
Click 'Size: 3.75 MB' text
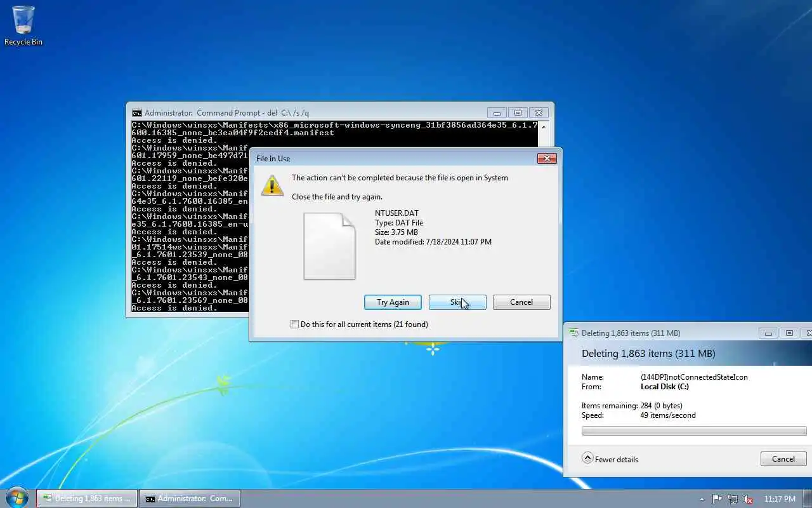point(396,232)
